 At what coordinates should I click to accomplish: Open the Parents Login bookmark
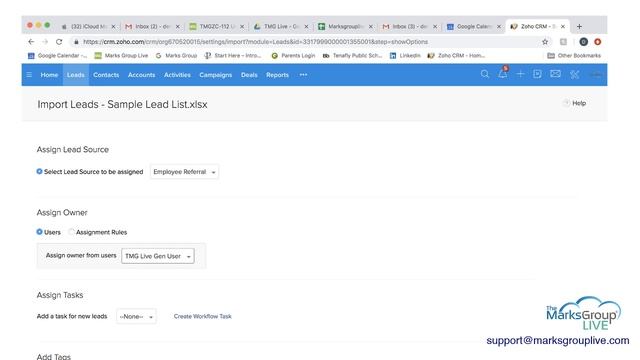[x=293, y=56]
